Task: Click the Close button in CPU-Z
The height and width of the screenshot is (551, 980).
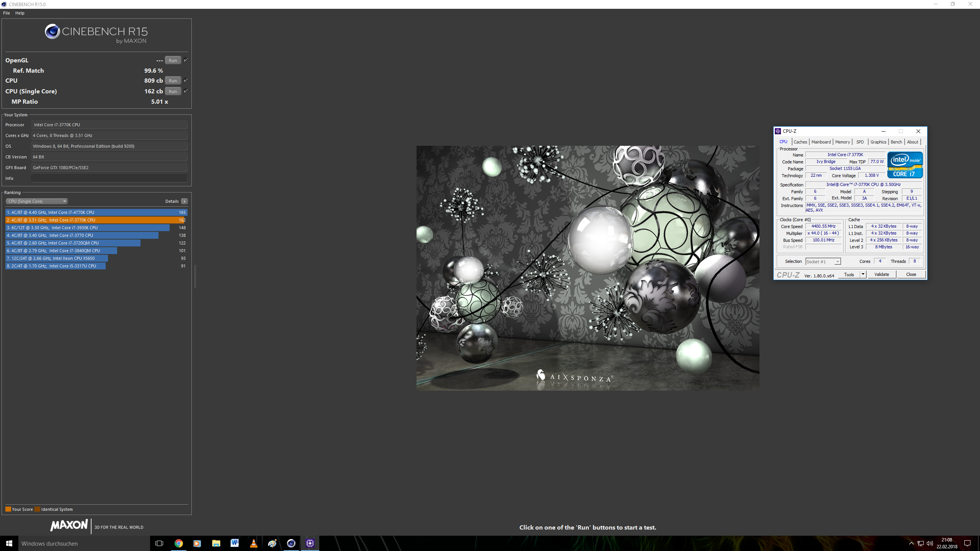Action: (911, 274)
